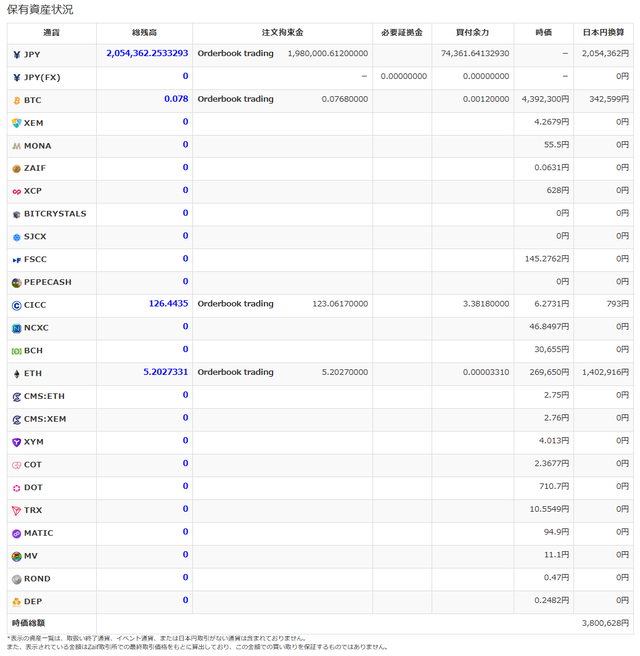
Task: Select the Orderbook trading text in BTC row
Action: pyautogui.click(x=236, y=99)
